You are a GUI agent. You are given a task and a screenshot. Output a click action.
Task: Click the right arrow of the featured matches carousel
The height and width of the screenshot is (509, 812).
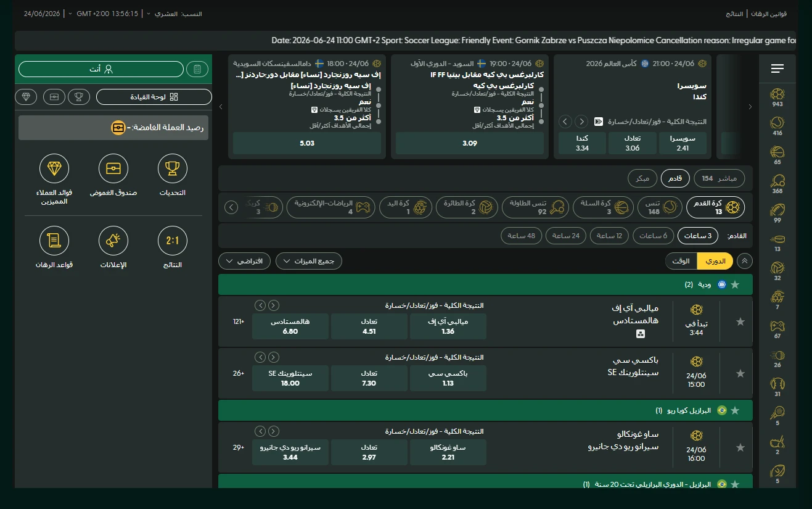pyautogui.click(x=750, y=107)
